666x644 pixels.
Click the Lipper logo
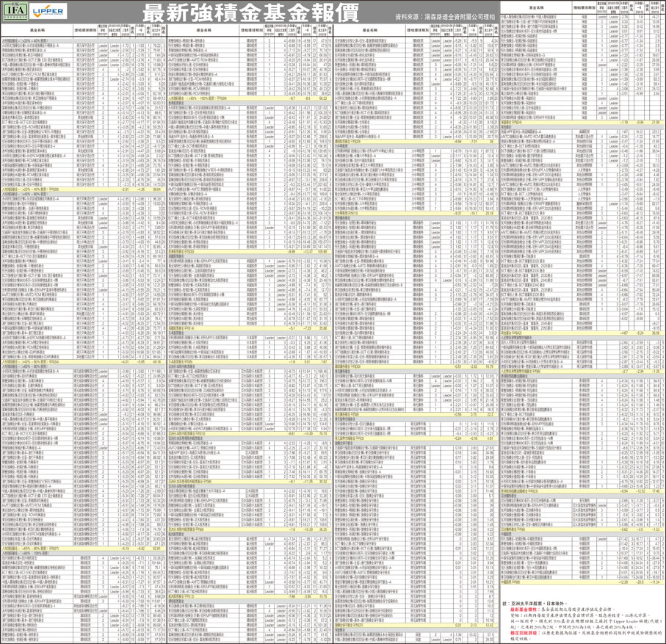pos(48,11)
